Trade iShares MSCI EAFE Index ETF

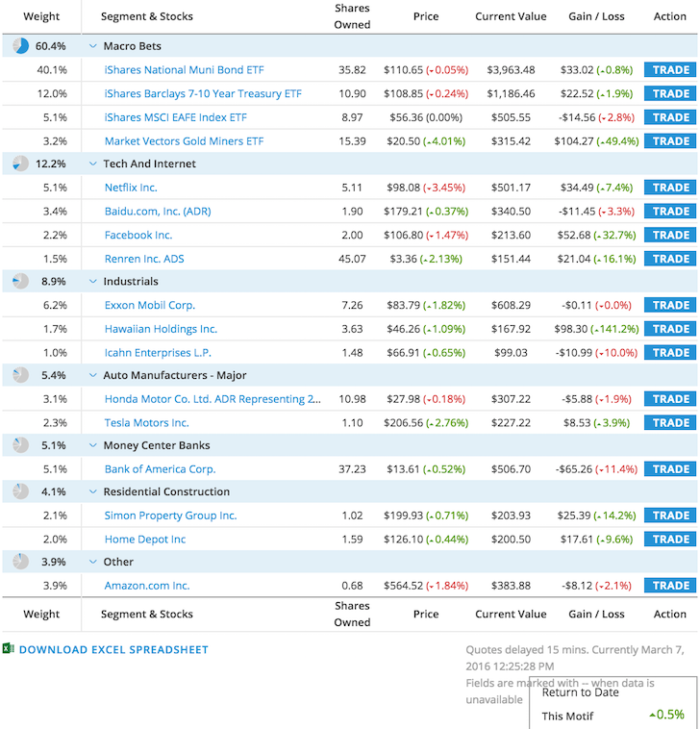(670, 117)
